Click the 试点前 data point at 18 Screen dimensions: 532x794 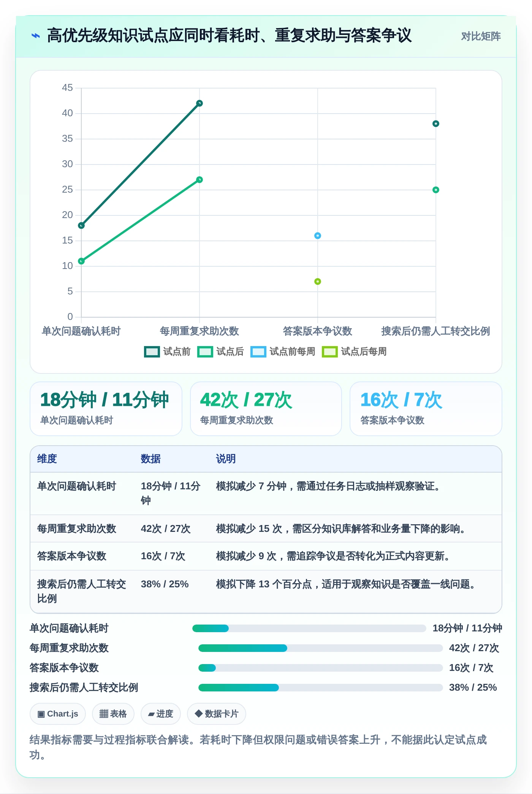click(x=81, y=226)
